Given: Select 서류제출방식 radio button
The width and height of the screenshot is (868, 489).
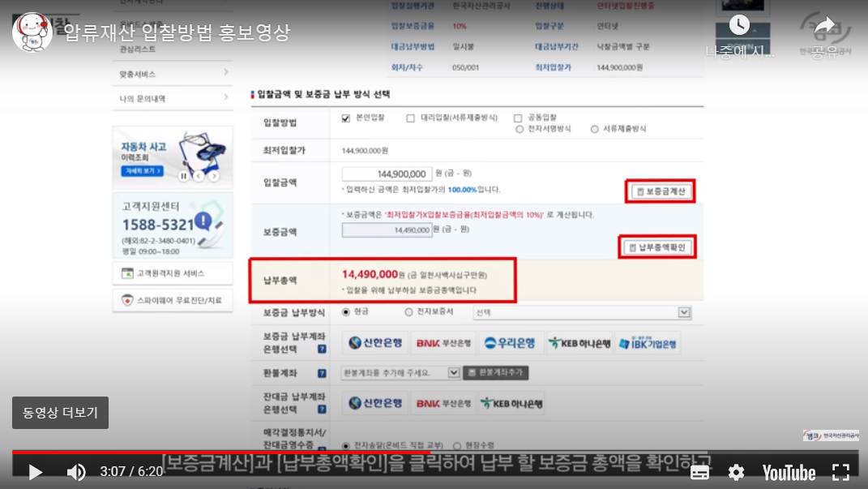Looking at the screenshot, I should click(595, 129).
